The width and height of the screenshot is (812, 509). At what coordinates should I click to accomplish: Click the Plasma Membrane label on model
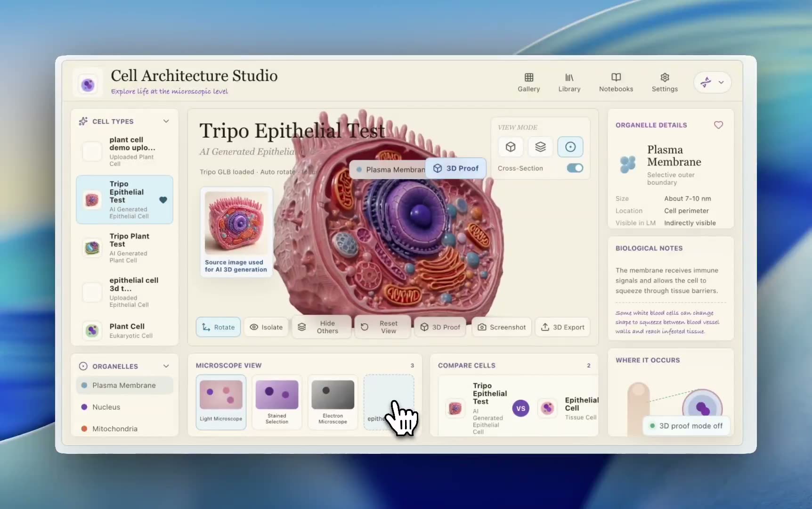(x=388, y=169)
